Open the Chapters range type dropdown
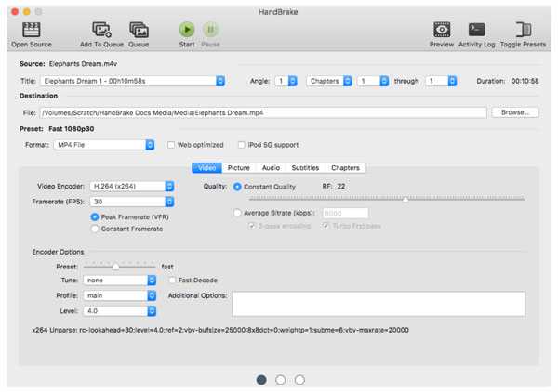Image resolution: width=558 pixels, height=392 pixels. point(329,81)
